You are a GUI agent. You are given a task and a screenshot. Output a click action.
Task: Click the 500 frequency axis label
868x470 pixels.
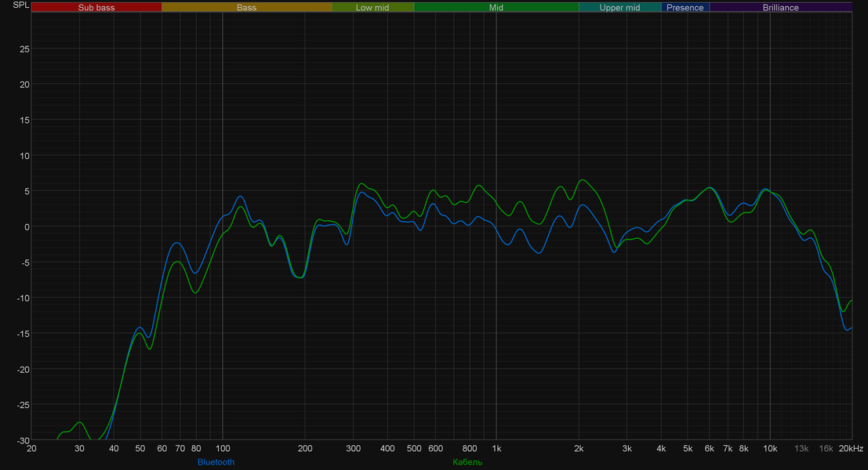(x=414, y=448)
